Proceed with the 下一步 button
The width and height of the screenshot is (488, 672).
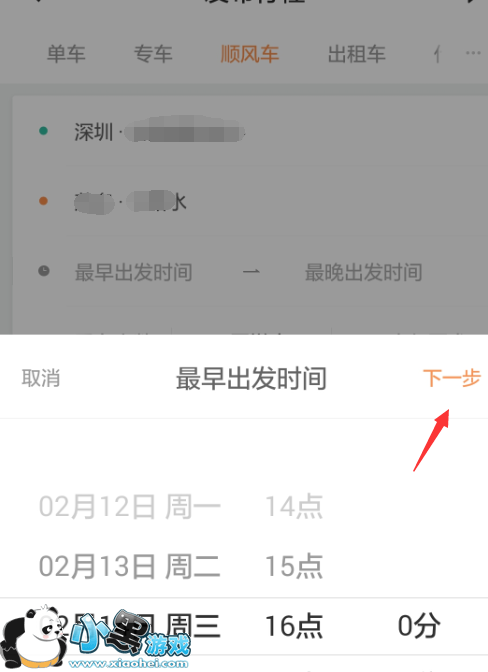452,378
